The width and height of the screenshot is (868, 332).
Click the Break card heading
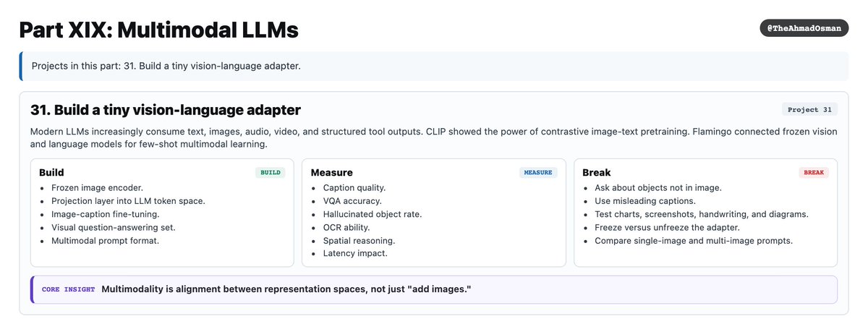click(x=597, y=173)
